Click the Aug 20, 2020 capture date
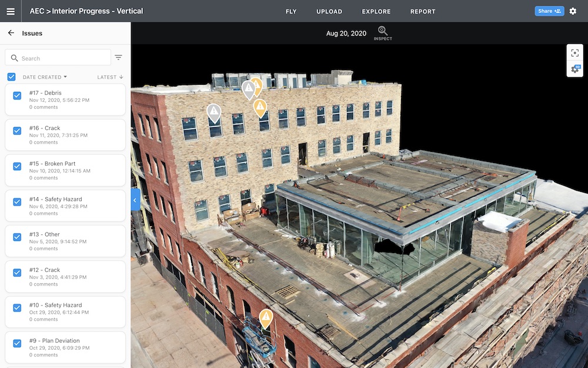This screenshot has width=588, height=368. tap(346, 34)
